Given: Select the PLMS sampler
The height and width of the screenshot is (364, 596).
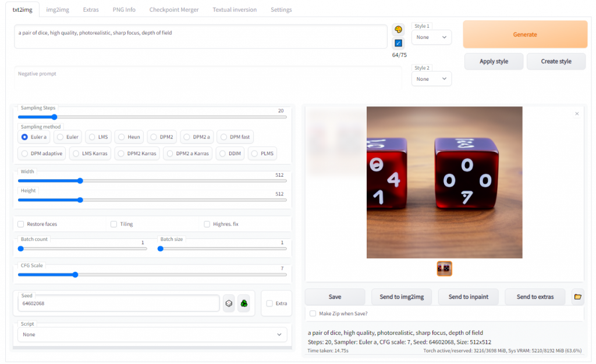Looking at the screenshot, I should tap(262, 154).
